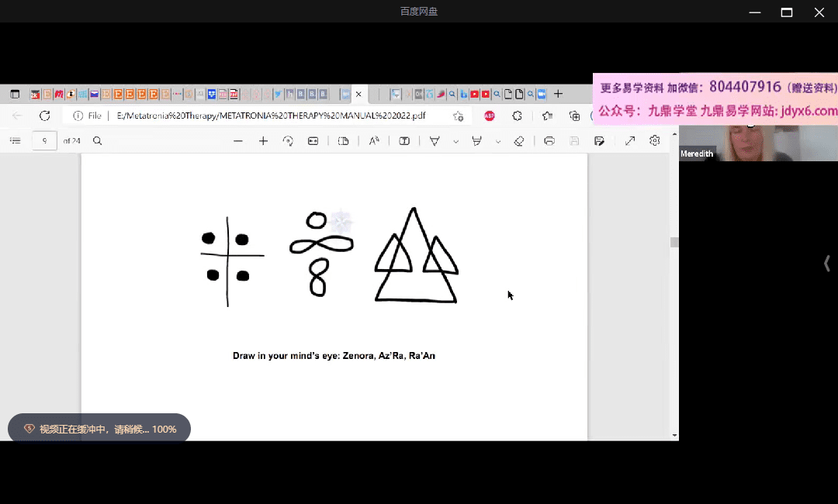Expand the Draw tool options dropdown
This screenshot has height=504, width=838.
(x=455, y=141)
